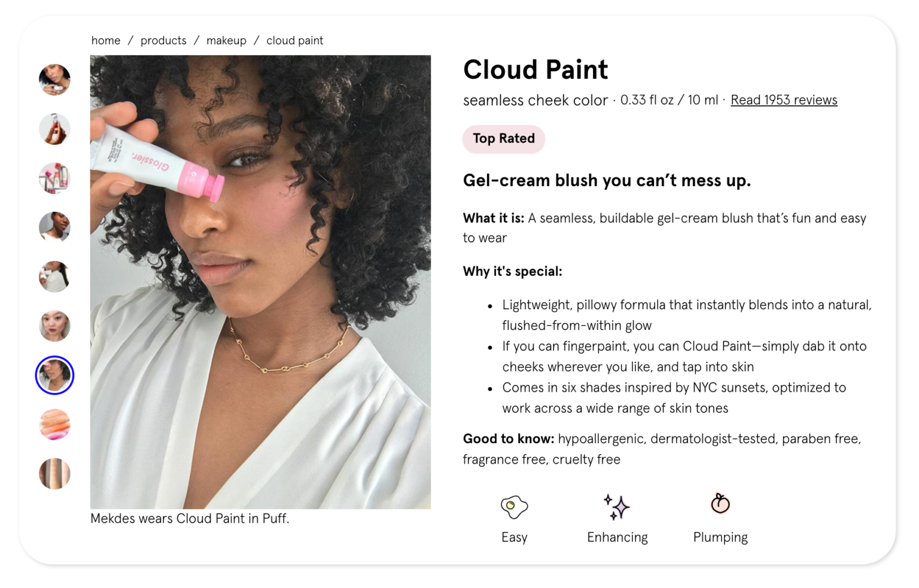
Task: Click the currently highlighted blue-ringed thumbnail
Action: 54,375
